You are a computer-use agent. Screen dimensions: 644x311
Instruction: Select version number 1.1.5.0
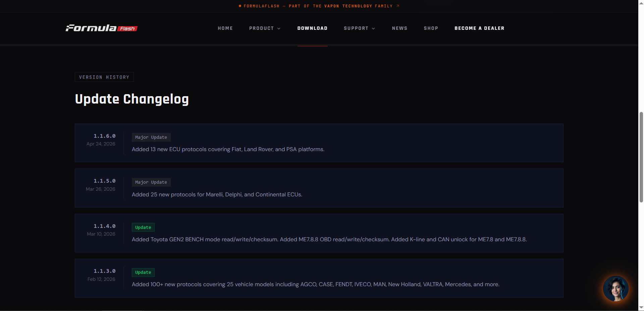pos(104,181)
